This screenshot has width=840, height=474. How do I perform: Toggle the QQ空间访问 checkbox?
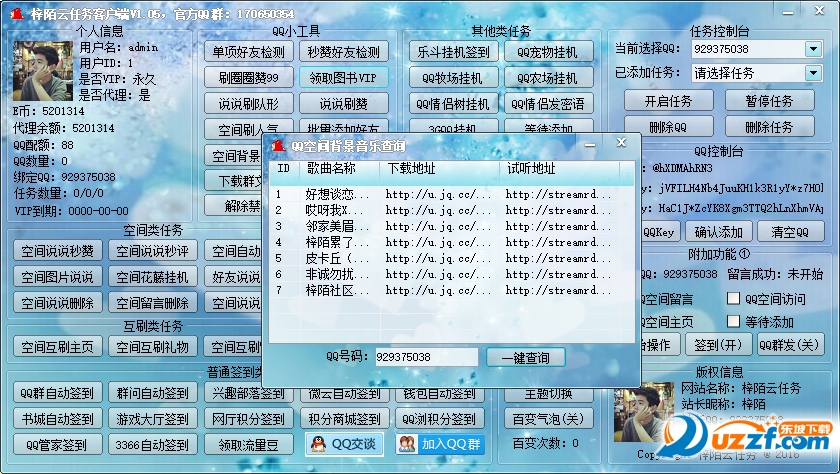coord(733,298)
